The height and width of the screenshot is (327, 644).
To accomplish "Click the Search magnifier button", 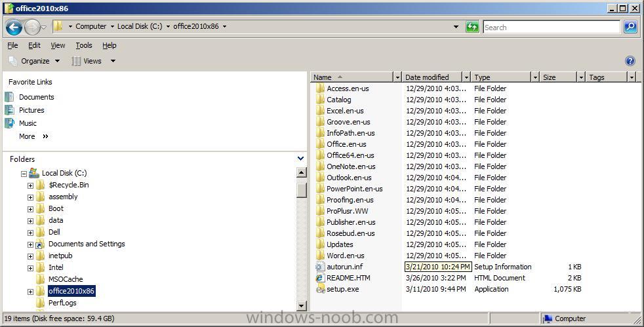I will (630, 27).
